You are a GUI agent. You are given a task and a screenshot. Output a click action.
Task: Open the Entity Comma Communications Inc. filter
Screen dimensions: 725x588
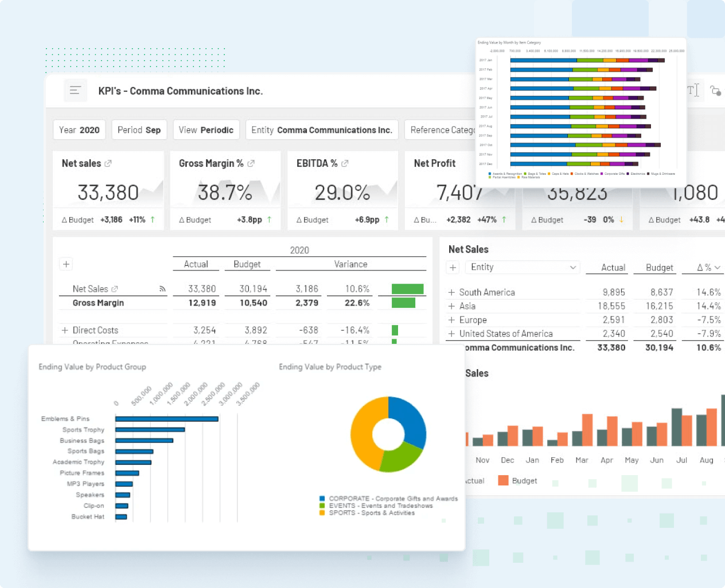tap(321, 130)
